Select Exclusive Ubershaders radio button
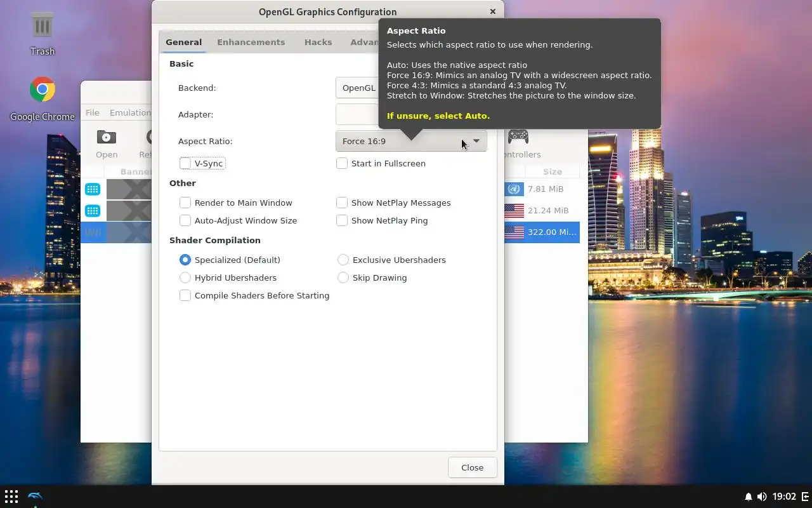The height and width of the screenshot is (508, 812). 343,260
